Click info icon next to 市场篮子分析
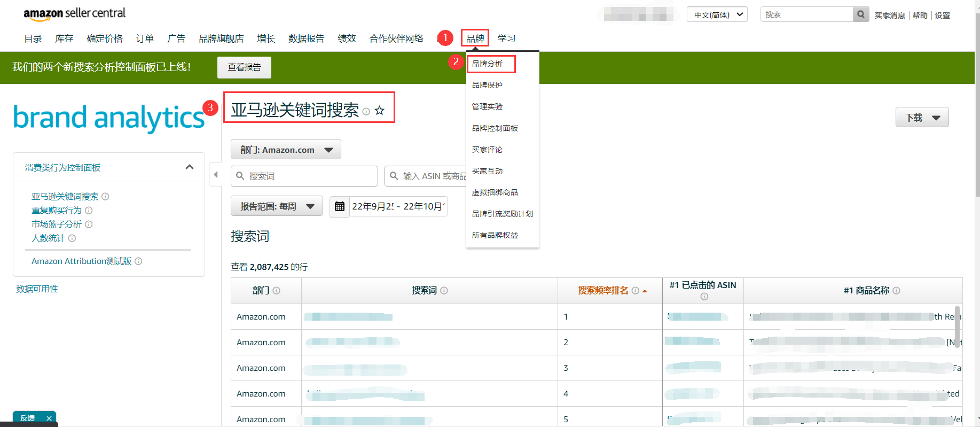 pyautogui.click(x=89, y=224)
